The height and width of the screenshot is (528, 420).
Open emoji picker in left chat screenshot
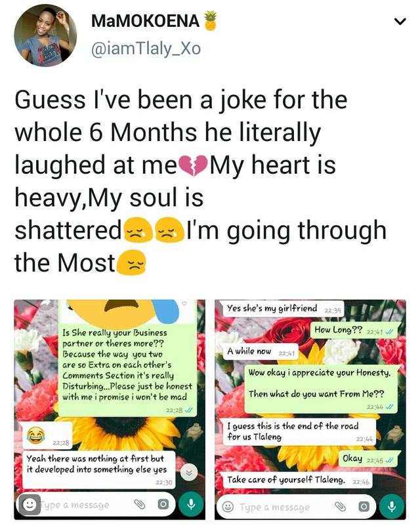coord(28,505)
